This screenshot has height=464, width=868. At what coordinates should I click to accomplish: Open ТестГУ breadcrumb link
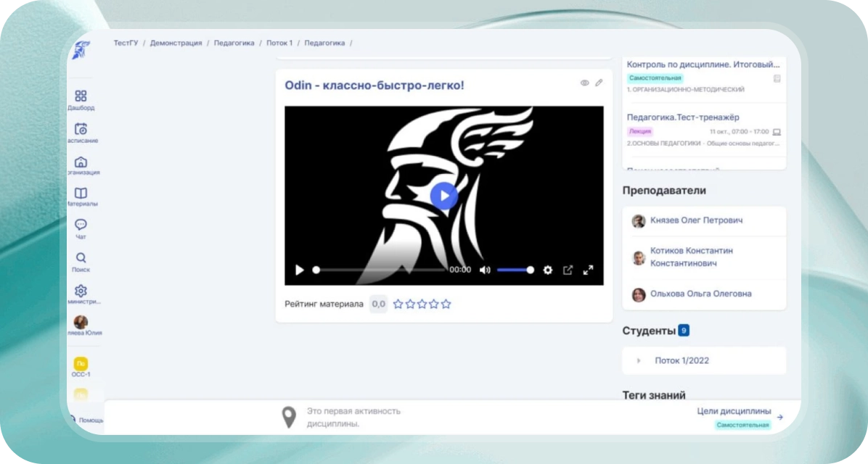[x=126, y=43]
